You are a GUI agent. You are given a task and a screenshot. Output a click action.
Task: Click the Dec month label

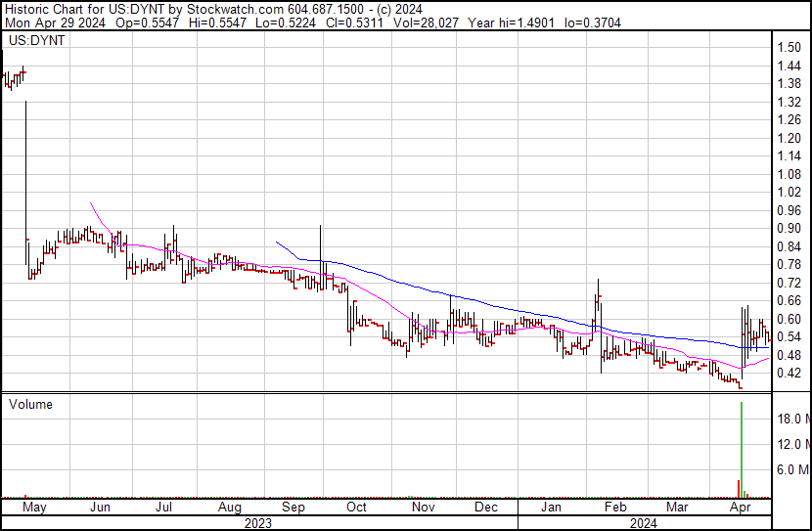[486, 508]
